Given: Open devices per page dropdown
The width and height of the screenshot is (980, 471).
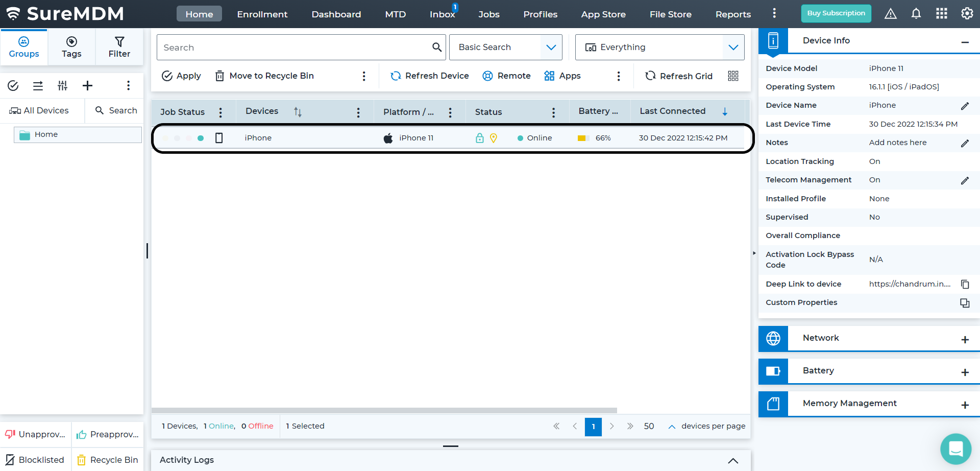Looking at the screenshot, I should 672,427.
